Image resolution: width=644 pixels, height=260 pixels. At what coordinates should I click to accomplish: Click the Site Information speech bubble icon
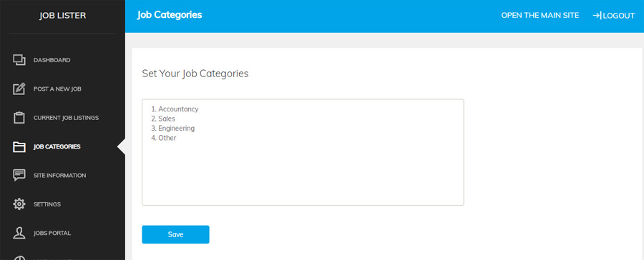tap(19, 175)
